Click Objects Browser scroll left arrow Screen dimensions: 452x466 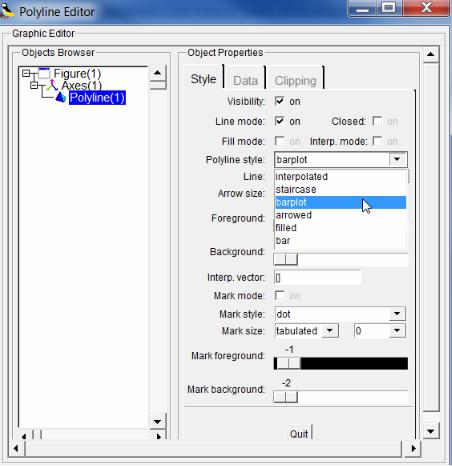pyautogui.click(x=24, y=436)
